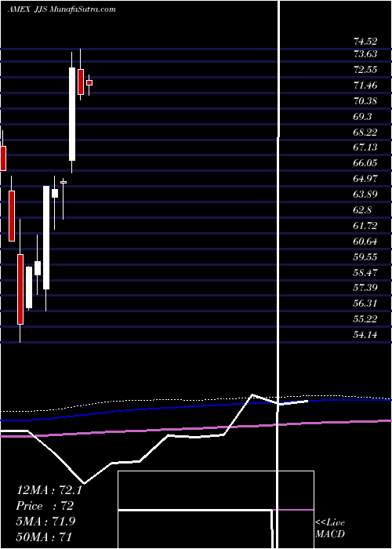Click the 68.22 price axis label
Image resolution: width=392 pixels, height=549 pixels.
(365, 132)
